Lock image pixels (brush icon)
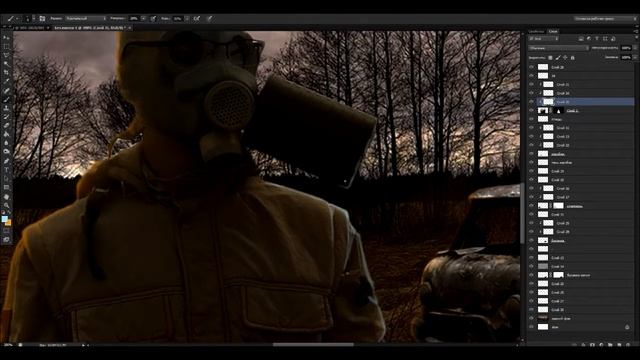Image resolution: width=640 pixels, height=360 pixels. coord(558,58)
